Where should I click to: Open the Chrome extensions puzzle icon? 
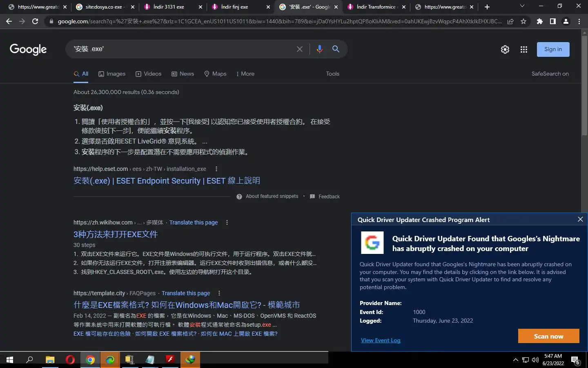pyautogui.click(x=540, y=21)
